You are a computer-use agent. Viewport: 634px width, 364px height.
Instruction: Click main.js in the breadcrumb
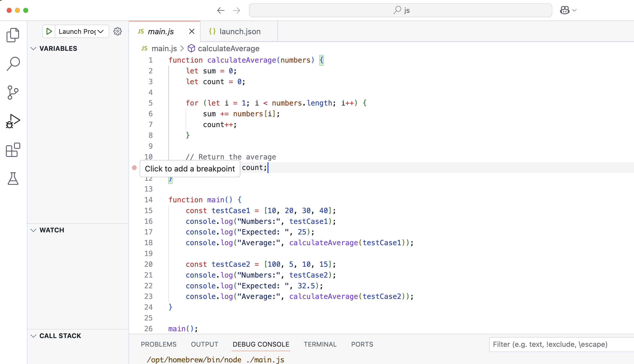164,48
